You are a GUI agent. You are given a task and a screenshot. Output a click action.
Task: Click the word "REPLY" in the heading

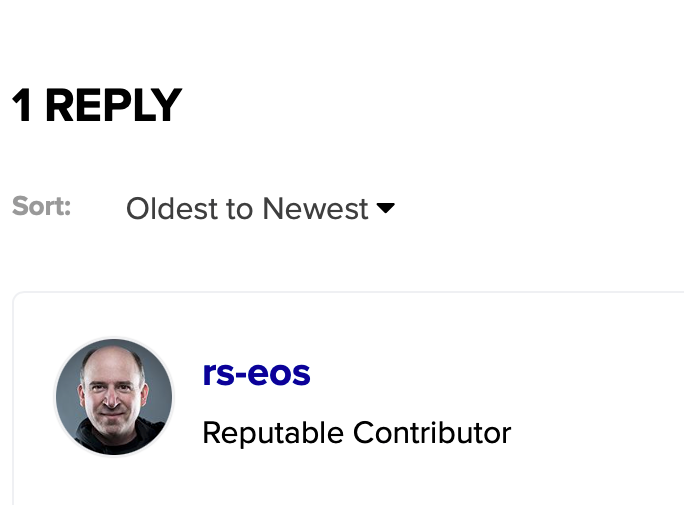point(113,106)
